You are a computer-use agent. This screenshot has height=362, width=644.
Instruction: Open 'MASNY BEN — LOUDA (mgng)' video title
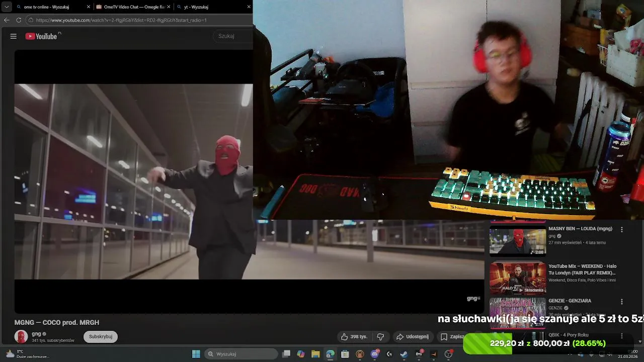click(x=580, y=229)
